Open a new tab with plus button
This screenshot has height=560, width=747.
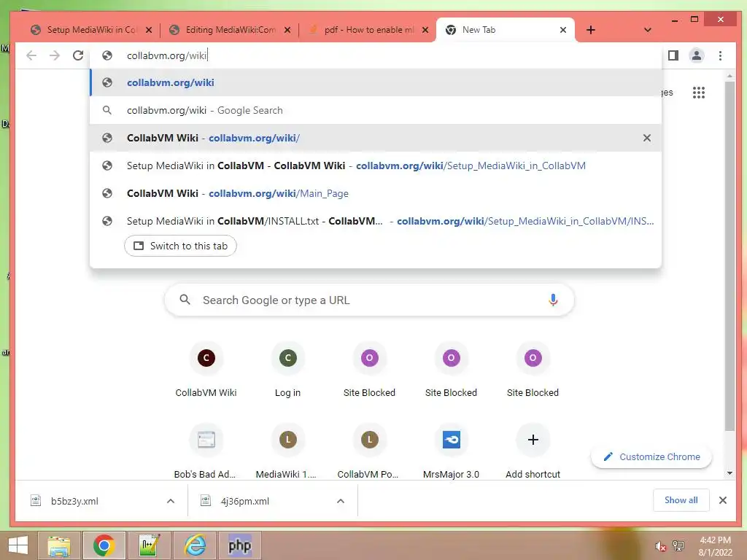click(x=590, y=30)
